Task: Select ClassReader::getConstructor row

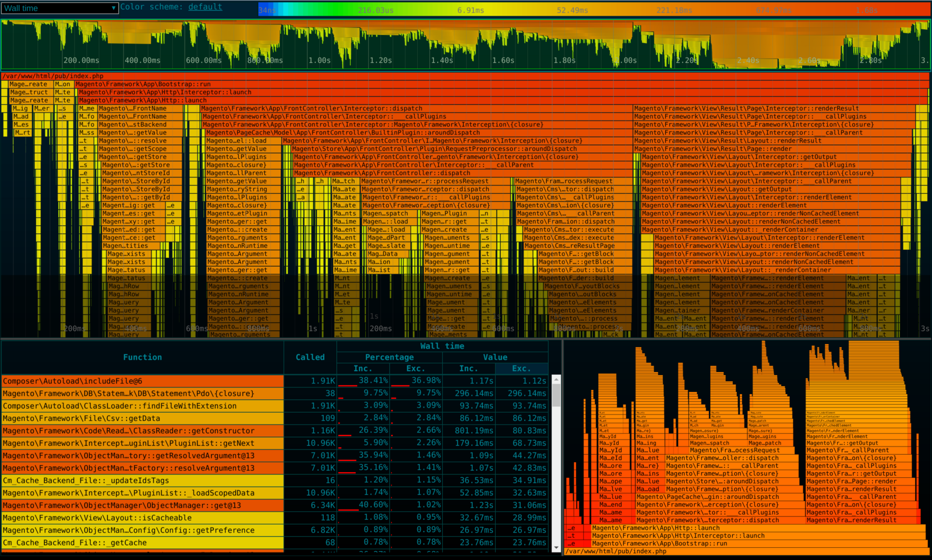Action: (x=143, y=431)
